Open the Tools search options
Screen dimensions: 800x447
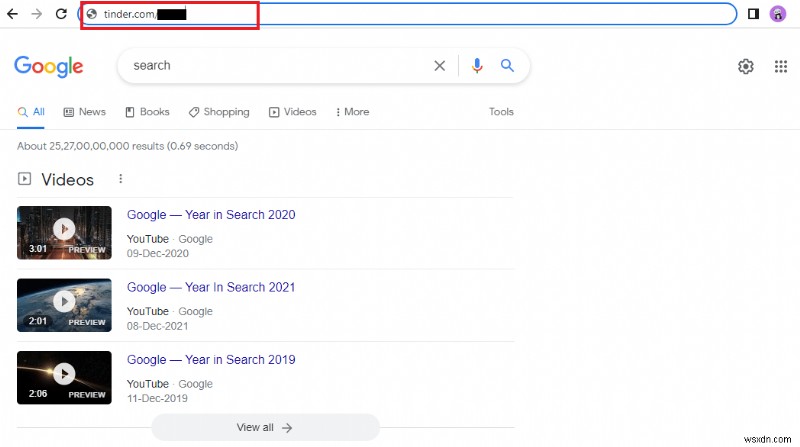(x=501, y=112)
